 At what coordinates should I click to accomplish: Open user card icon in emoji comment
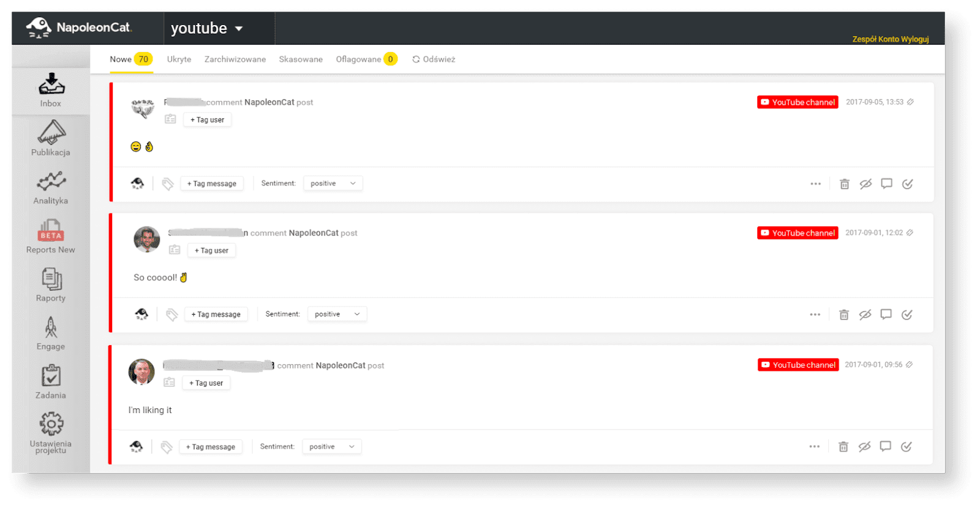point(170,119)
